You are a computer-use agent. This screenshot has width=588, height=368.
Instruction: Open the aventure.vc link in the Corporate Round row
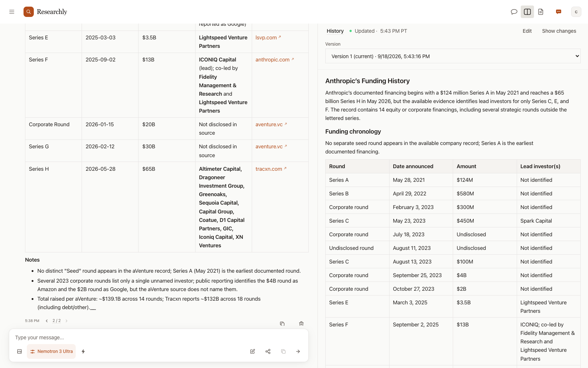[x=271, y=124]
